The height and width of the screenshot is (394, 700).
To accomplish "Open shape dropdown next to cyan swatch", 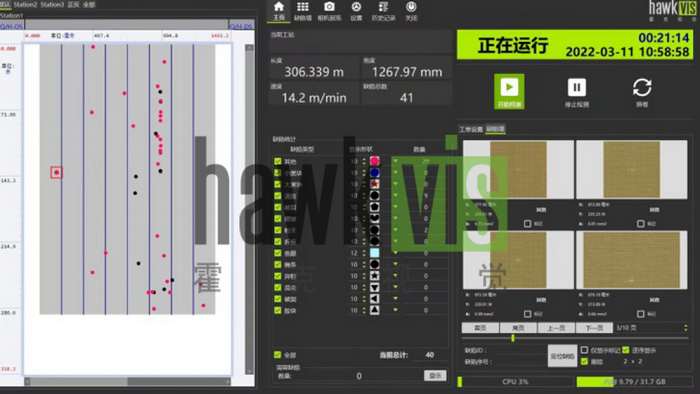I will point(395,253).
